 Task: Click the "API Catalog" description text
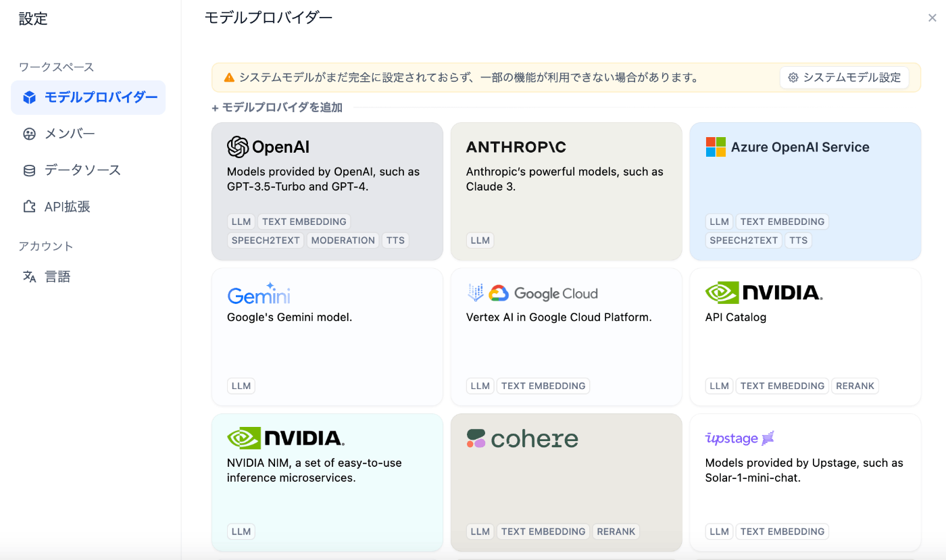(736, 317)
